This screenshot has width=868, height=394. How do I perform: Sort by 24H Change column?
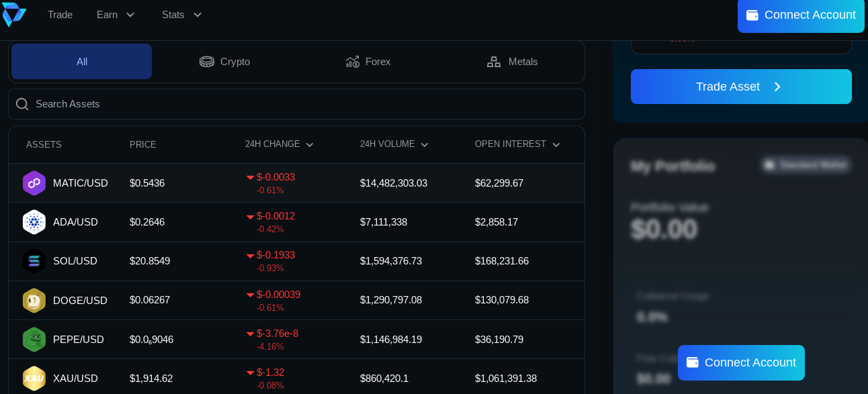point(279,144)
